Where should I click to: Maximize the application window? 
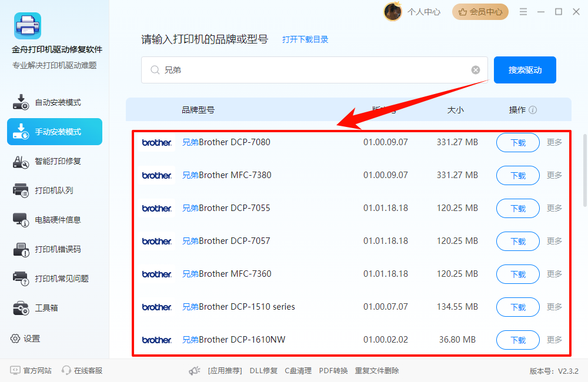(559, 12)
